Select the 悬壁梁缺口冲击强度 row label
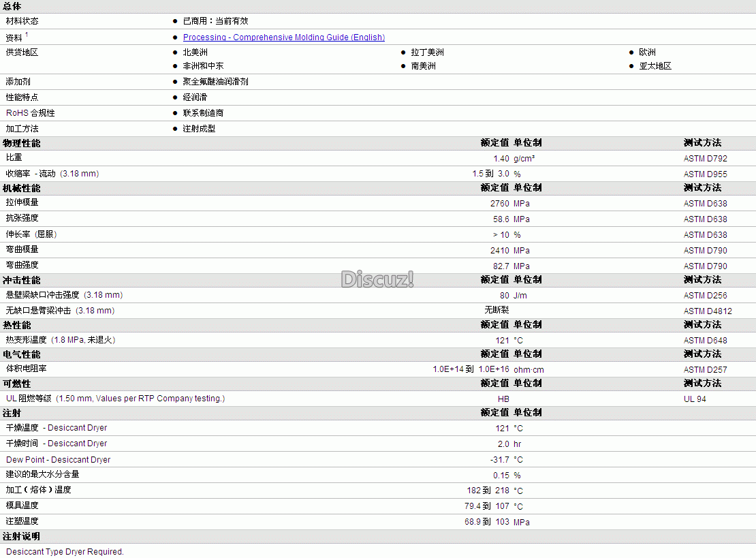This screenshot has width=756, height=558. pos(64,295)
